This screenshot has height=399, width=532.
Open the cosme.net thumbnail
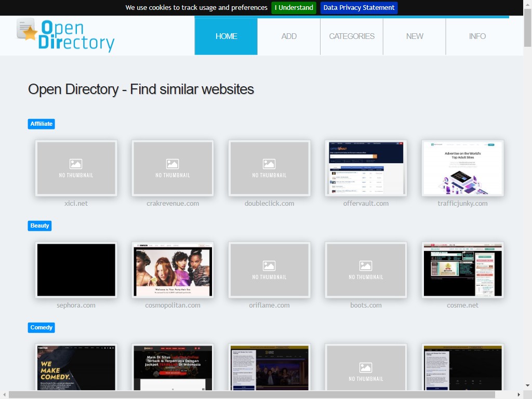(x=462, y=270)
